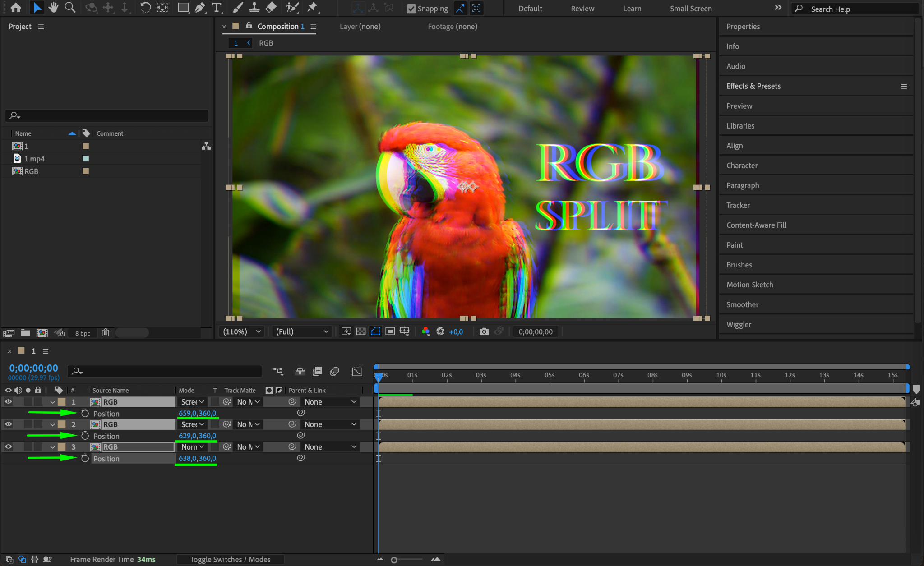This screenshot has height=566, width=924.
Task: Toggle Position stopwatch on layer 2
Action: tap(85, 436)
